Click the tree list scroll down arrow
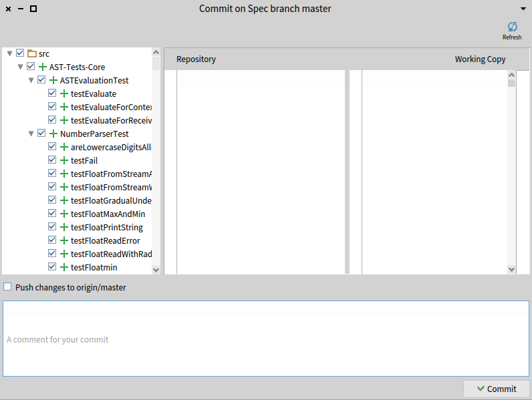The width and height of the screenshot is (532, 400). [156, 270]
